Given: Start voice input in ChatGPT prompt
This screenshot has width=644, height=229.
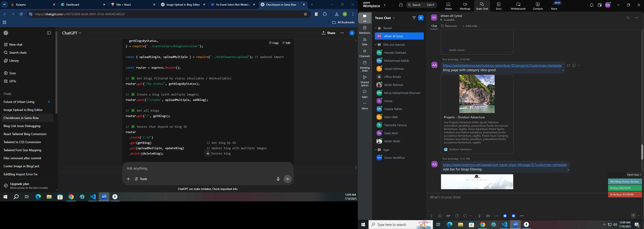Looking at the screenshot, I should pos(278,179).
